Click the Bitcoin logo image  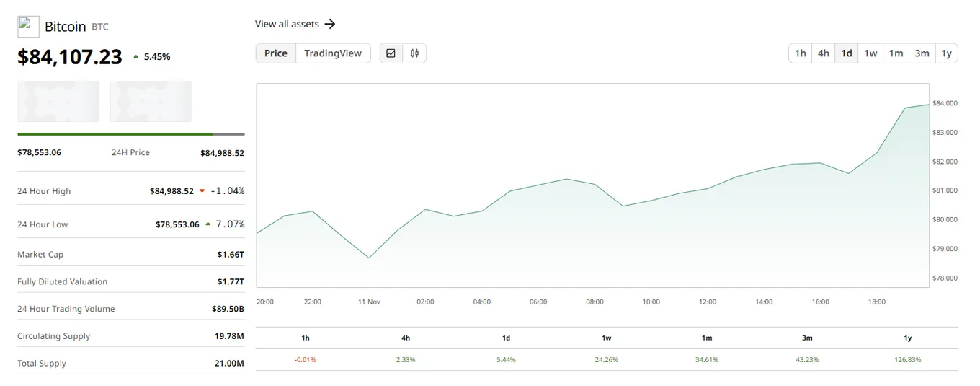[28, 27]
